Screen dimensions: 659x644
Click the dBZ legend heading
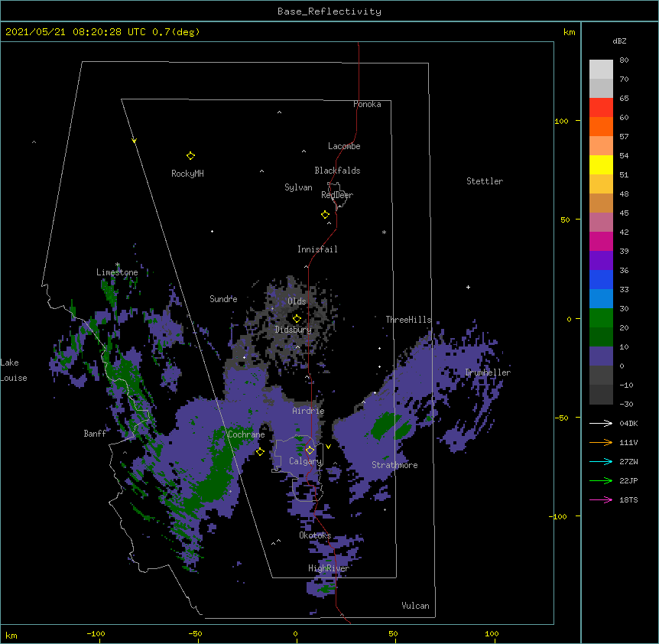click(x=619, y=41)
